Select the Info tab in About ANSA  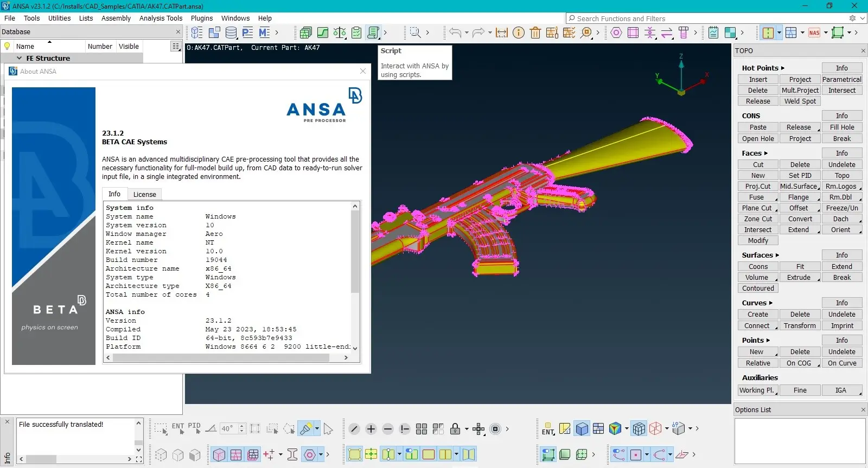click(x=114, y=194)
